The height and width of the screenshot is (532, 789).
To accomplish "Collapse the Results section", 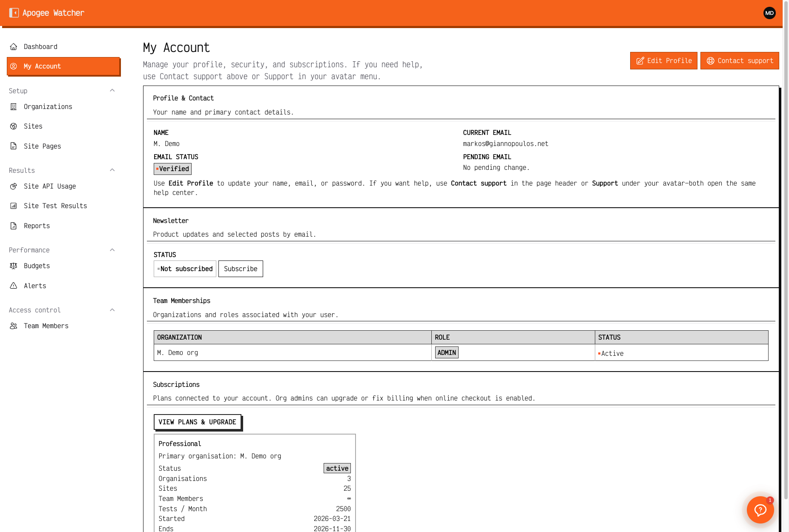I will pyautogui.click(x=112, y=170).
